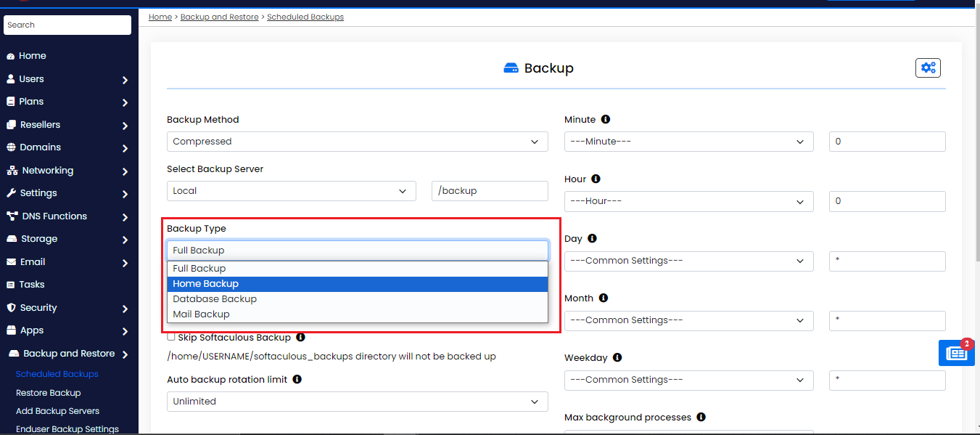Open the Backup Method dropdown
Viewport: 980px width, 435px height.
[x=357, y=142]
